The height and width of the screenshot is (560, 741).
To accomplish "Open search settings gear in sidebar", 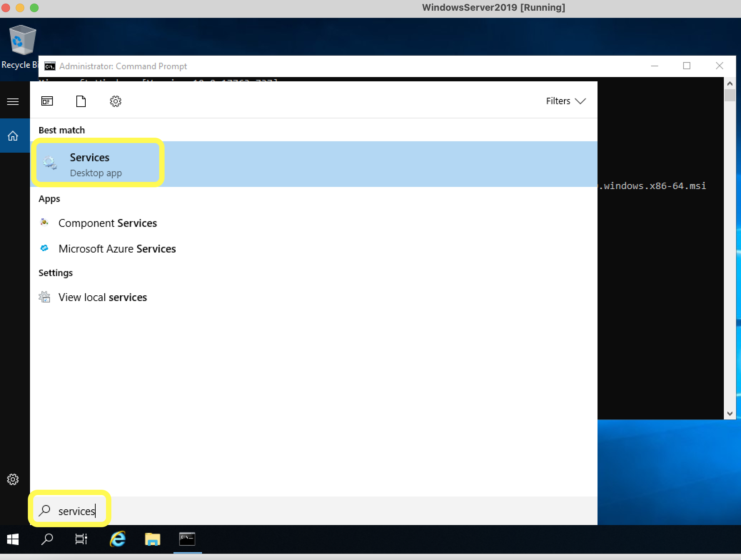I will coord(13,479).
